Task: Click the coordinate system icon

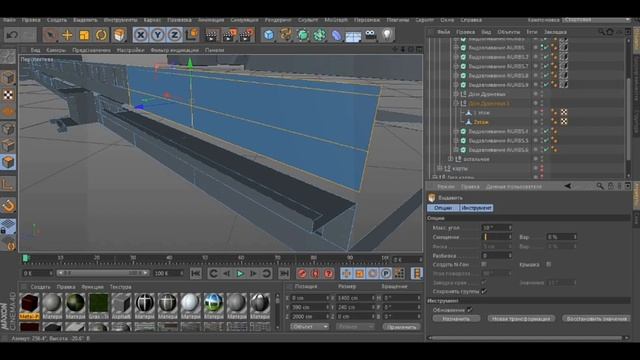Action: pos(191,35)
